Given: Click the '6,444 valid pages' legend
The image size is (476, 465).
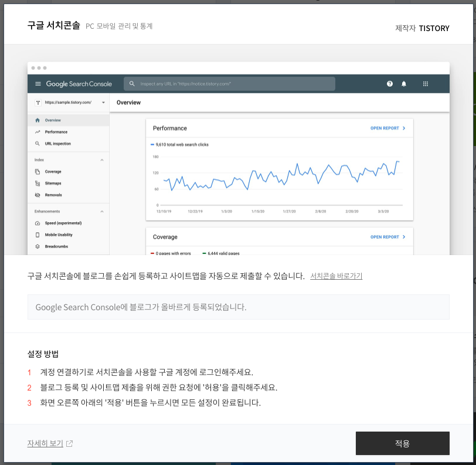Looking at the screenshot, I should click(x=221, y=253).
